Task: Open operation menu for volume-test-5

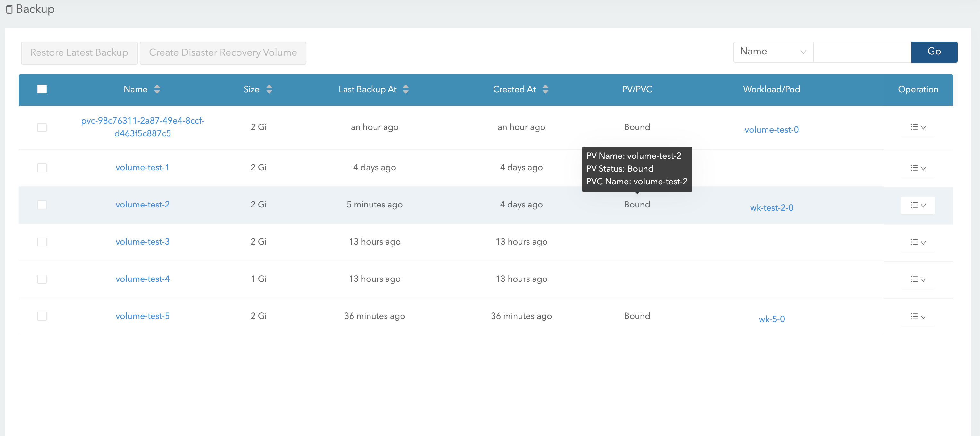Action: tap(918, 317)
